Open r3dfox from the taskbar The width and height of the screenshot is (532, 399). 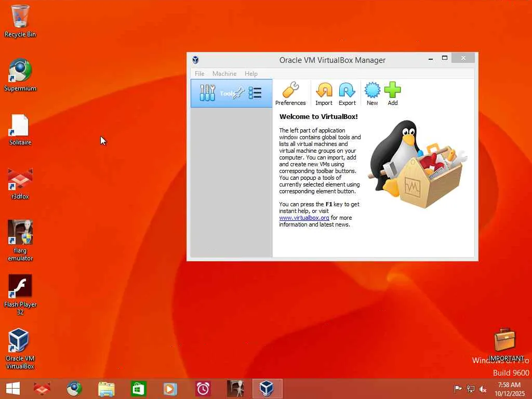tap(42, 389)
